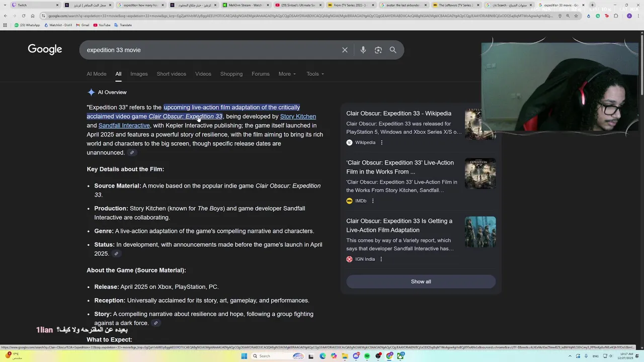644x362 pixels.
Task: Open search by image camera icon
Action: 378,50
